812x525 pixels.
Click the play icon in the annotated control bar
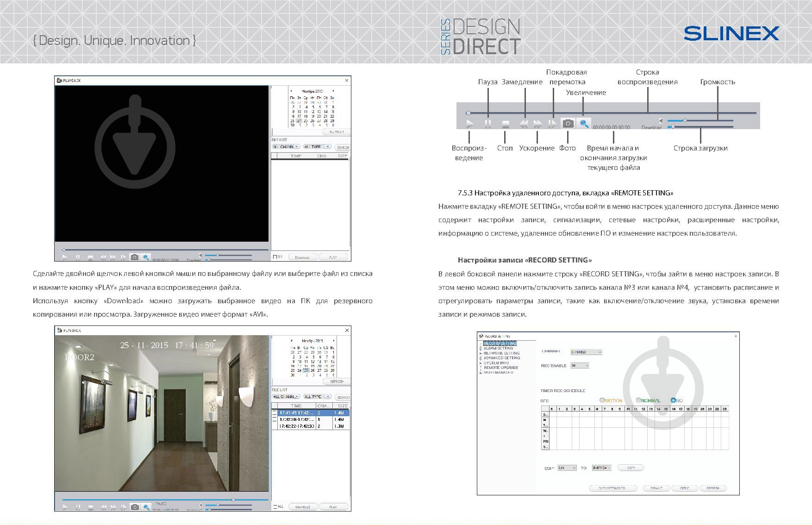tap(470, 124)
